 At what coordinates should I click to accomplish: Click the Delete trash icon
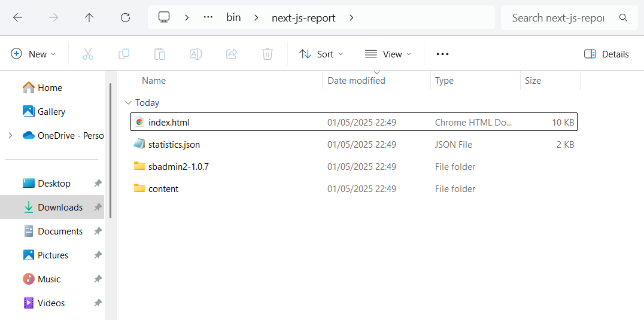click(268, 54)
